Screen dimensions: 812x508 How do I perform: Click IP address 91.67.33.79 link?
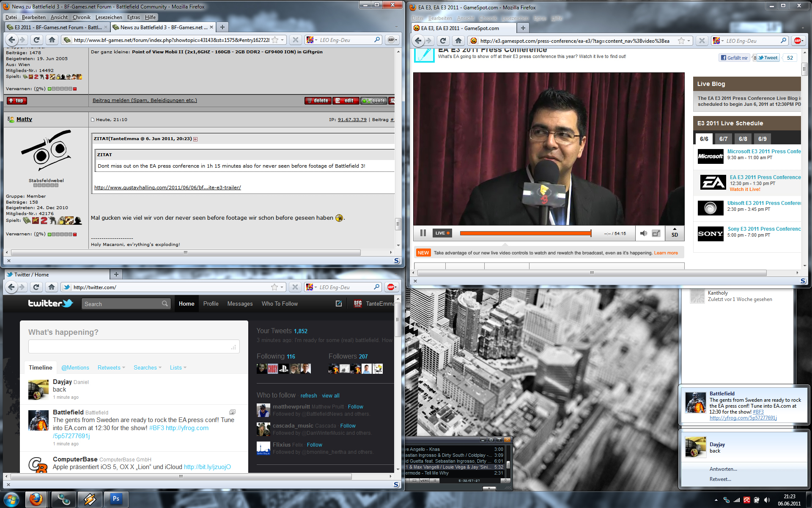352,119
